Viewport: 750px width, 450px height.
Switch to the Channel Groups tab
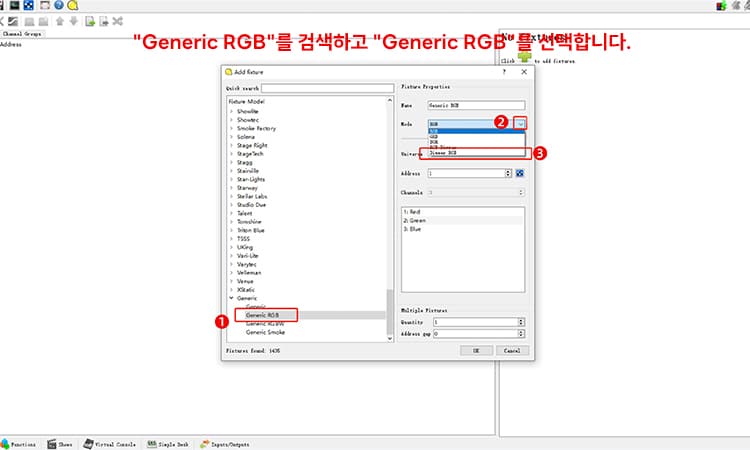pos(22,34)
